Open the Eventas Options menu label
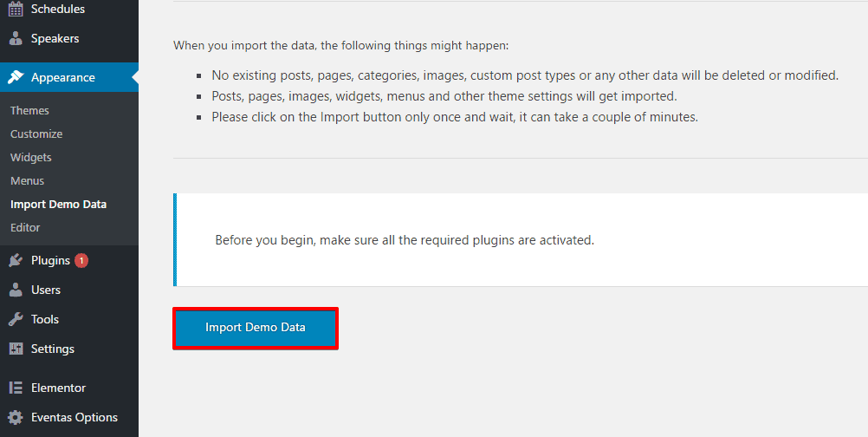Viewport: 868px width, 437px height. coord(74,417)
